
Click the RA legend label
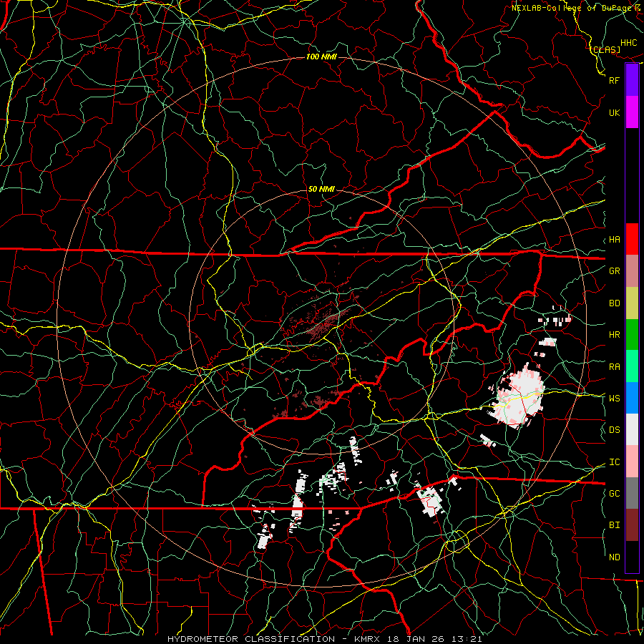(614, 367)
